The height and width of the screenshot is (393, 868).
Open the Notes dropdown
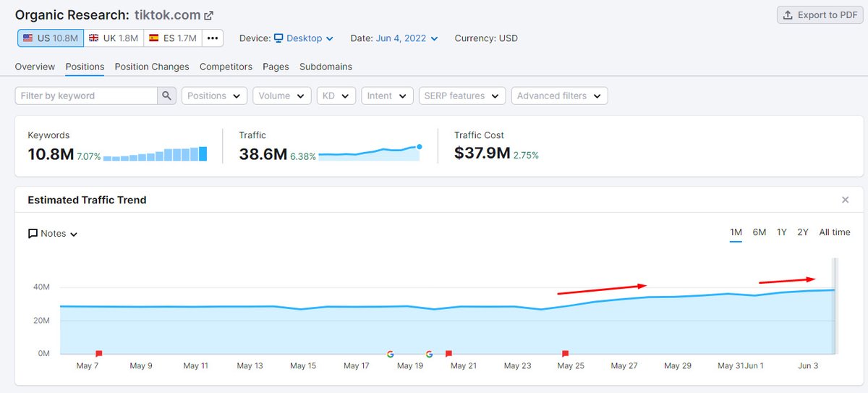pyautogui.click(x=53, y=234)
